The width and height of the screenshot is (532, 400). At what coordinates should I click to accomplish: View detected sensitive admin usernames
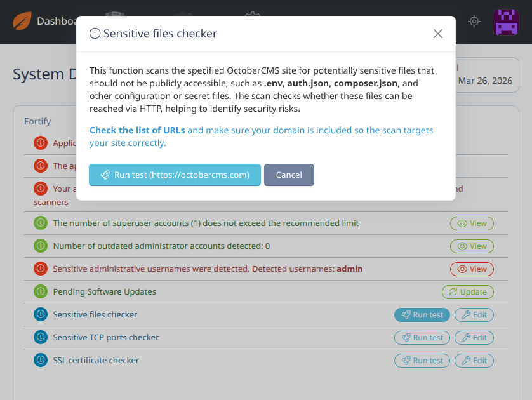click(x=472, y=269)
